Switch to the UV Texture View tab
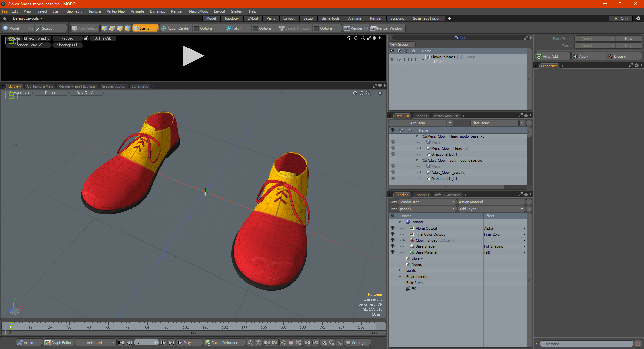The image size is (644, 349). pos(40,86)
